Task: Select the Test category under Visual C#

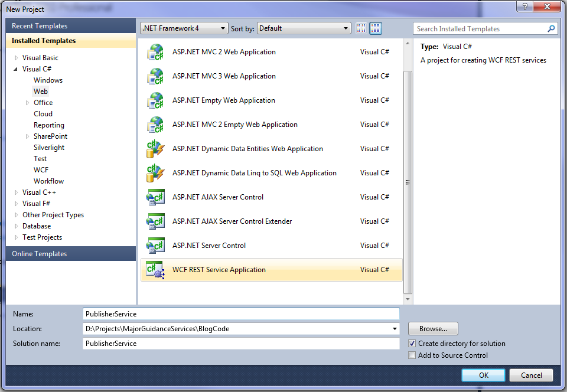Action: point(40,159)
